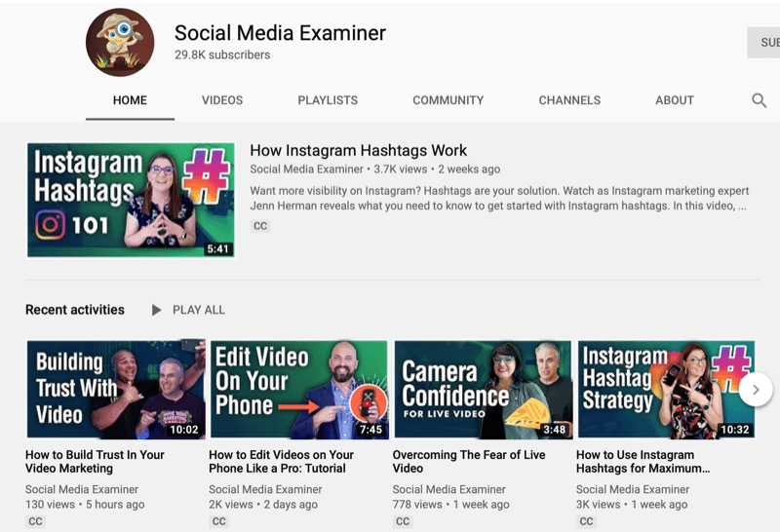Click CC badge under How Instagram Hashtags Work
Screen dimensions: 780x532
click(260, 226)
